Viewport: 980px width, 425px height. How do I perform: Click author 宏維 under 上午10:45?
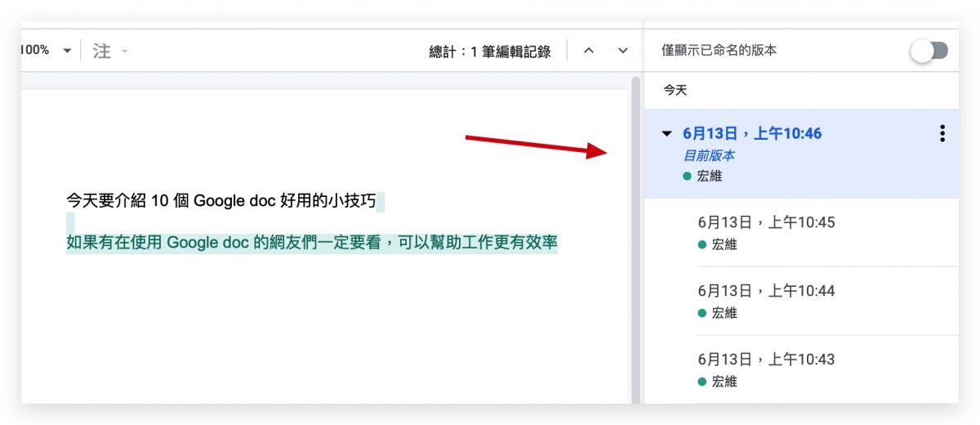point(717,244)
